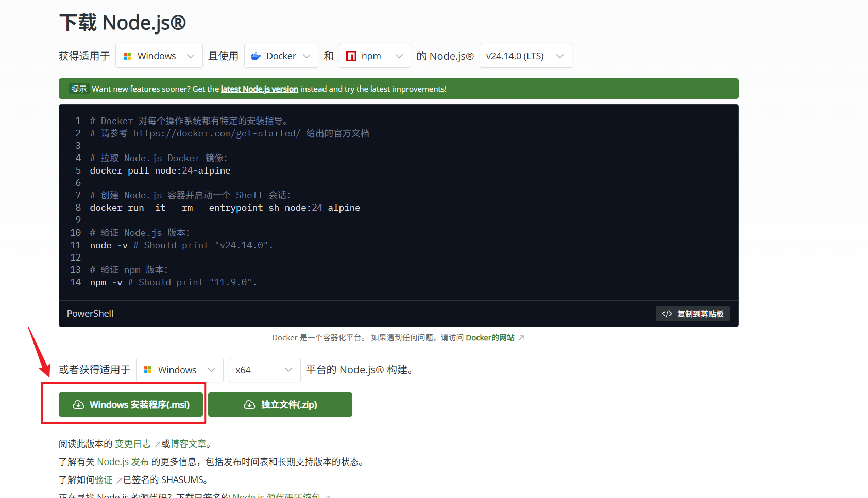Image resolution: width=868 pixels, height=498 pixels.
Task: Click the external-link arrow beside Docker的网站
Action: [522, 337]
